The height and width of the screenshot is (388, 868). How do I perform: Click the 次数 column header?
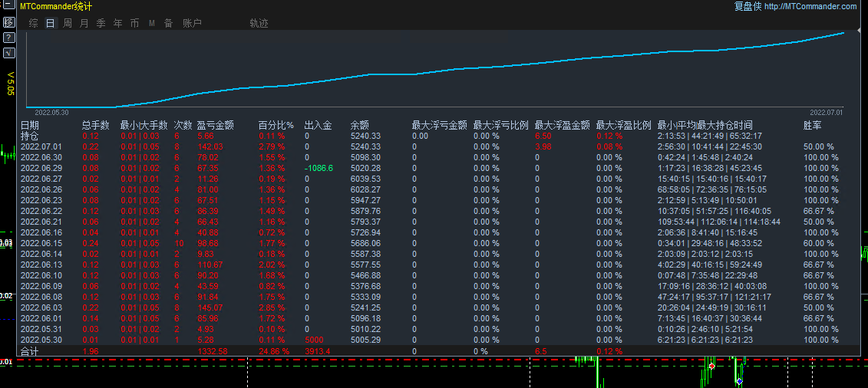pos(183,126)
